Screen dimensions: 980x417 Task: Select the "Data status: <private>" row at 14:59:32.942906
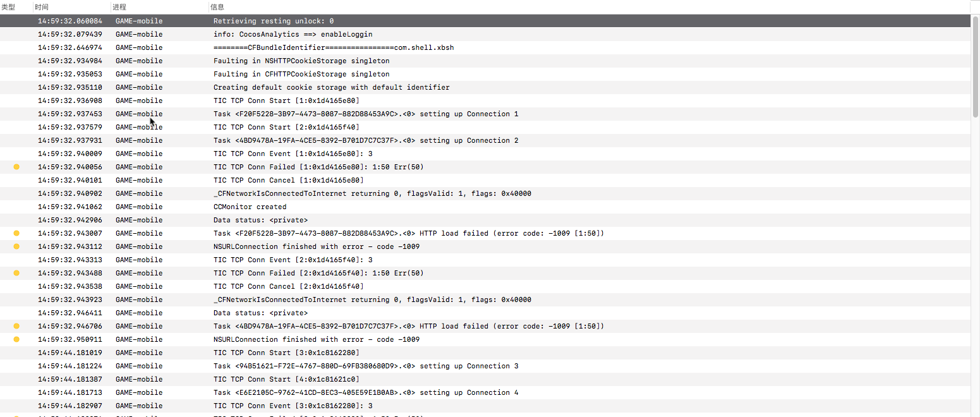pos(260,220)
